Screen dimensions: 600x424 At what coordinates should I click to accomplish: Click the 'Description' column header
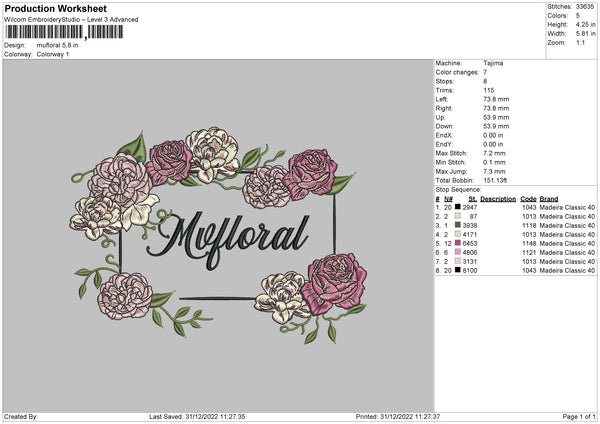tap(498, 199)
